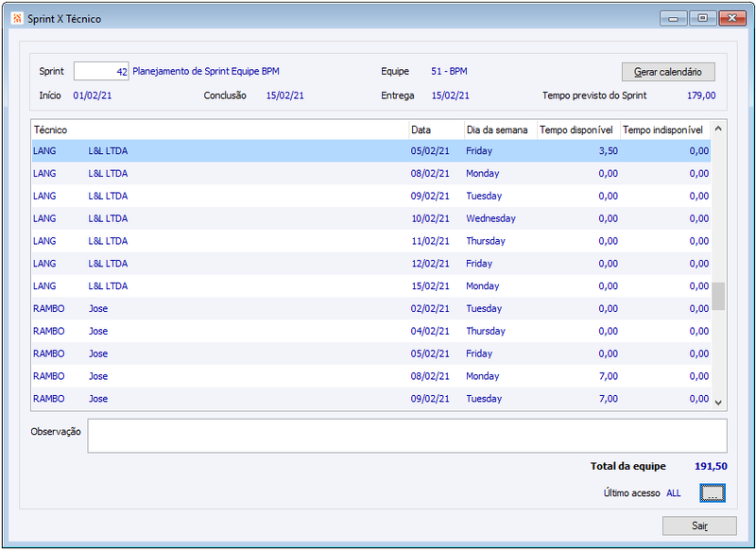756x551 pixels.
Task: Click the Sair button
Action: point(699,525)
